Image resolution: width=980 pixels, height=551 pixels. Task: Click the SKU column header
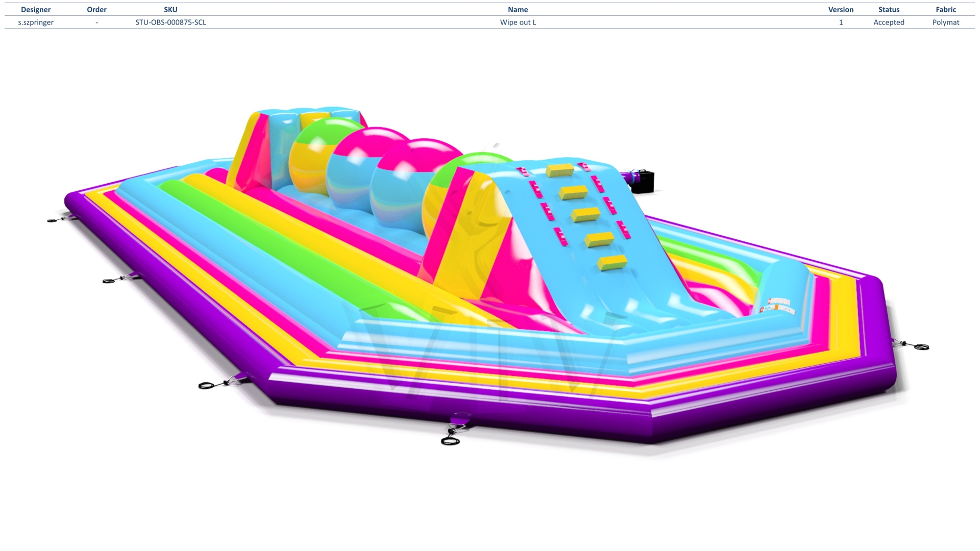[170, 10]
